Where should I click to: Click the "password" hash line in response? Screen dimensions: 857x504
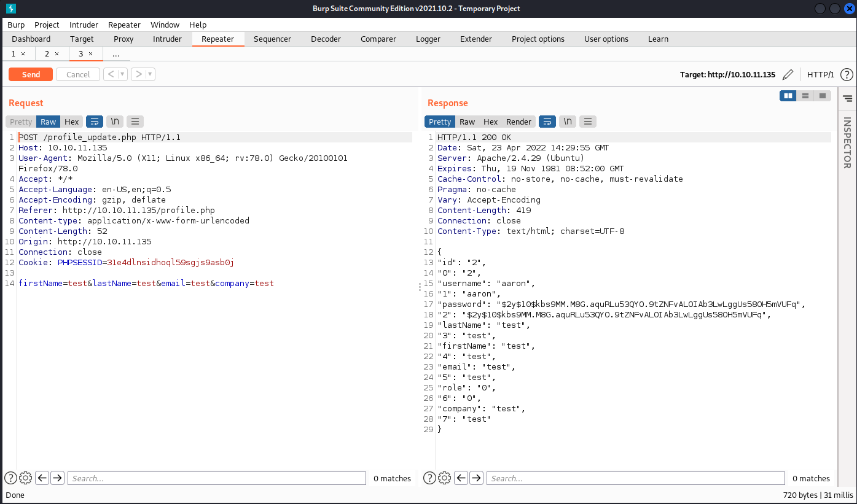tap(621, 304)
